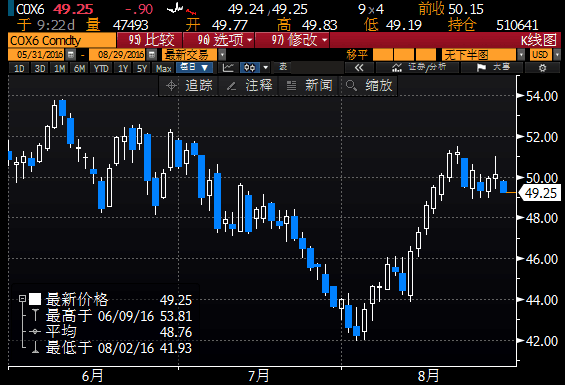Open the chart settings gear

542,67
